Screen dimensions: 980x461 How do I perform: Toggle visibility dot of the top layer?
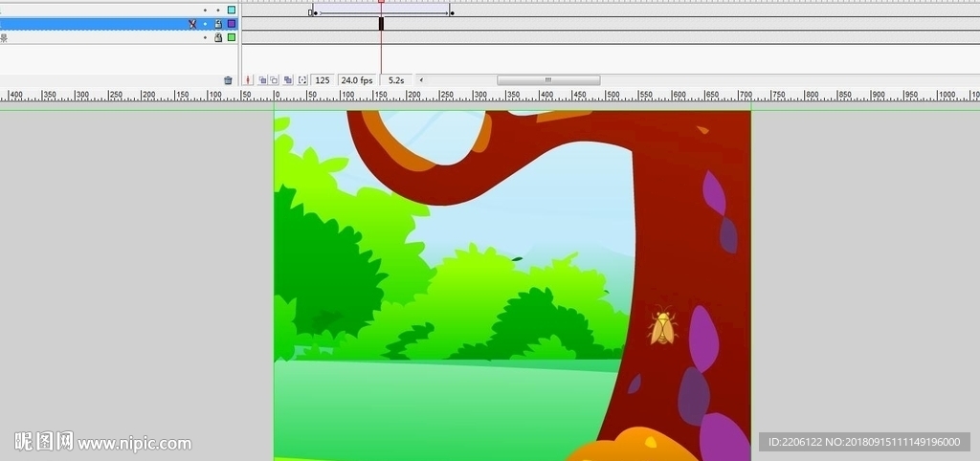[205, 10]
